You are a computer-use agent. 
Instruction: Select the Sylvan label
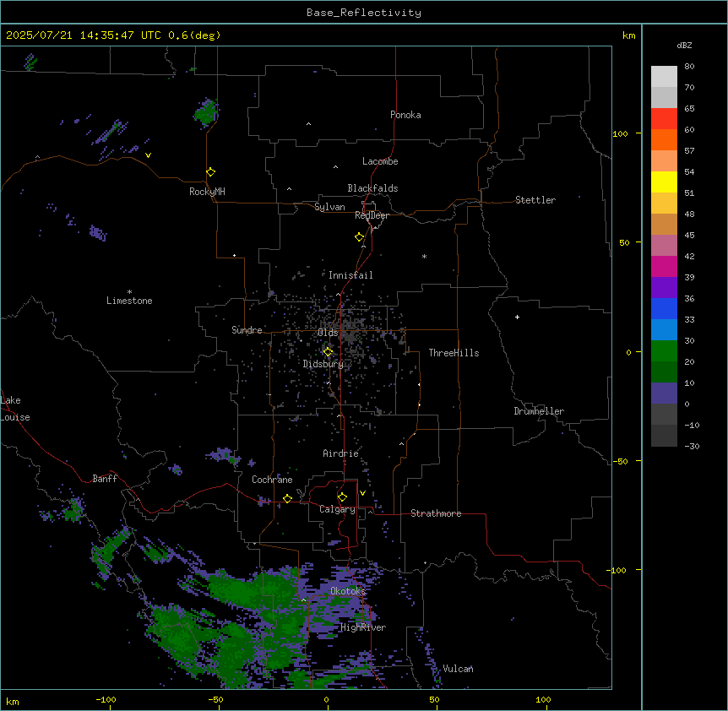coord(329,207)
